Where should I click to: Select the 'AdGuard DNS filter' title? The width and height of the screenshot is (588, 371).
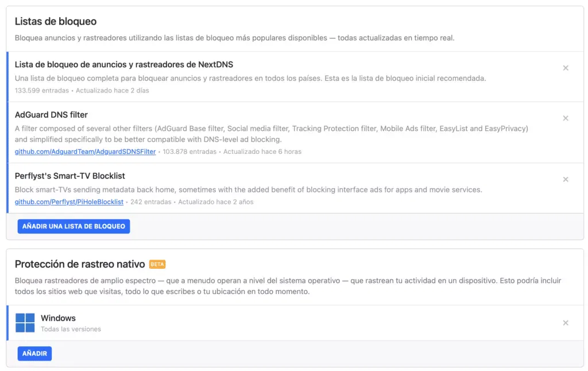tap(51, 115)
